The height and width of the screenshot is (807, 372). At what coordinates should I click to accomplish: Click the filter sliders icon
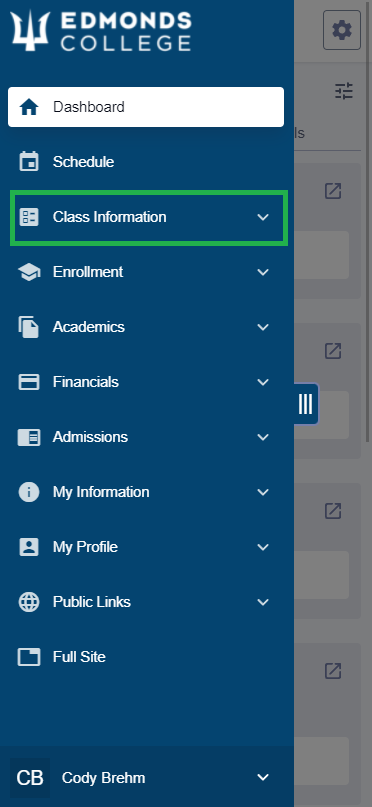click(344, 91)
